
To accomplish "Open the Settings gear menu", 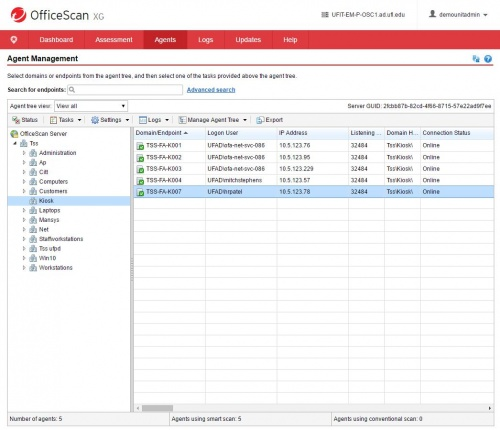I will 110,120.
